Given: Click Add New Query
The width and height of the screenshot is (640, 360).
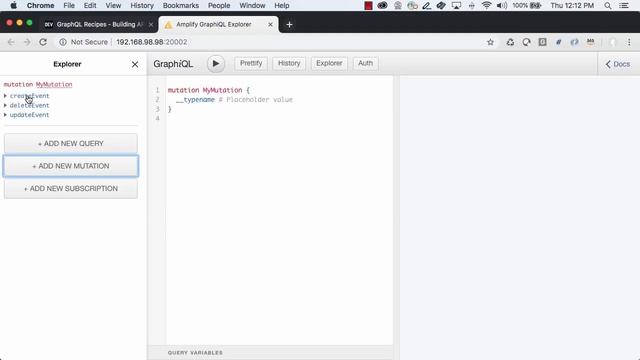Looking at the screenshot, I should point(71,144).
